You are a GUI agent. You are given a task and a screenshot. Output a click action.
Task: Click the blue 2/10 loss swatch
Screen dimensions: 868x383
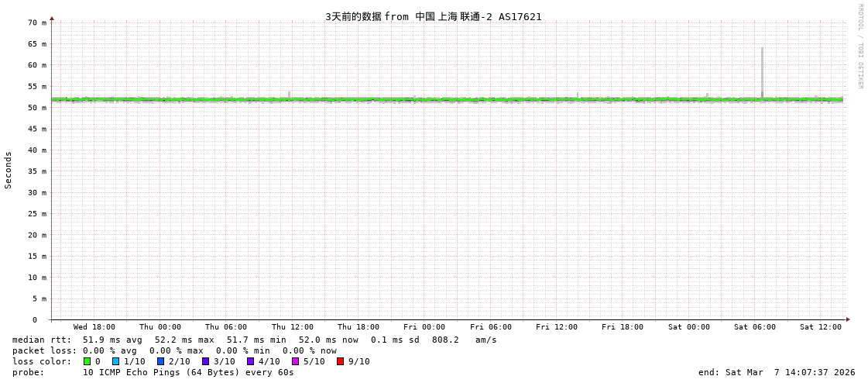[x=160, y=361]
